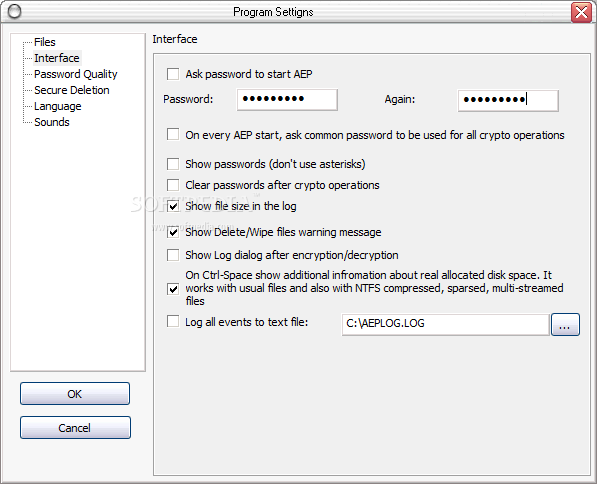Check Show passwords without asterisks
597x484 pixels.
point(173,164)
